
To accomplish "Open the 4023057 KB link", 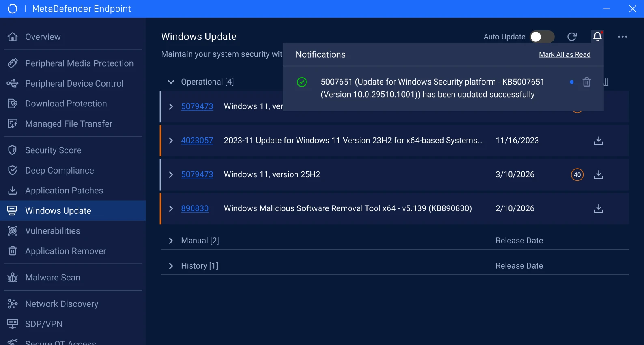I will (x=197, y=141).
